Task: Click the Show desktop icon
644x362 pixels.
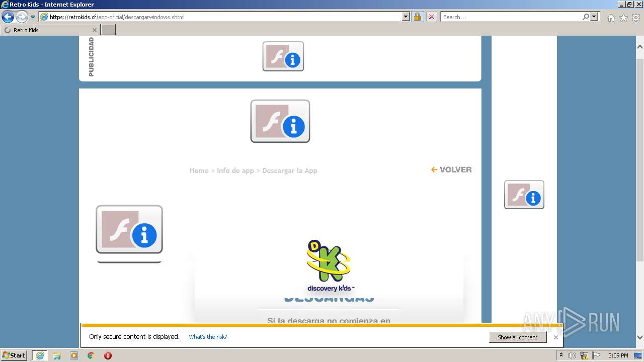Action: pos(638,355)
